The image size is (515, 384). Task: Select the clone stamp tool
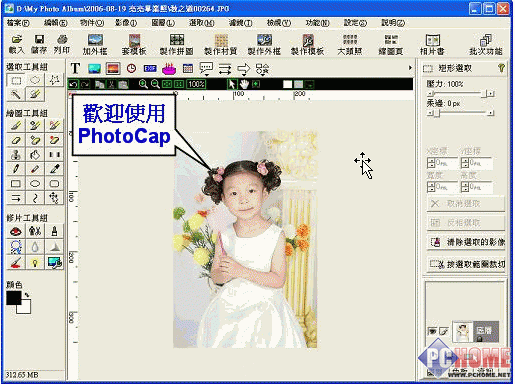[16, 155]
